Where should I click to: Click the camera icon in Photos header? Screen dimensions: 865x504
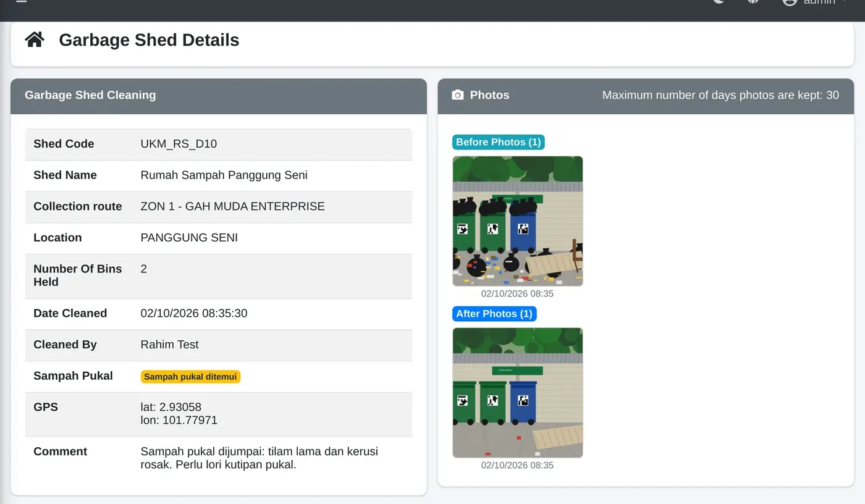coord(458,95)
